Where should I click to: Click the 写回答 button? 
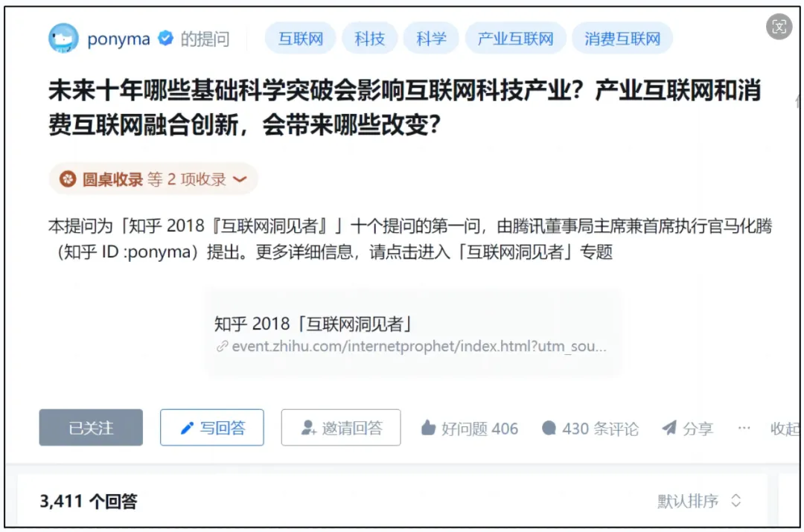(x=211, y=427)
